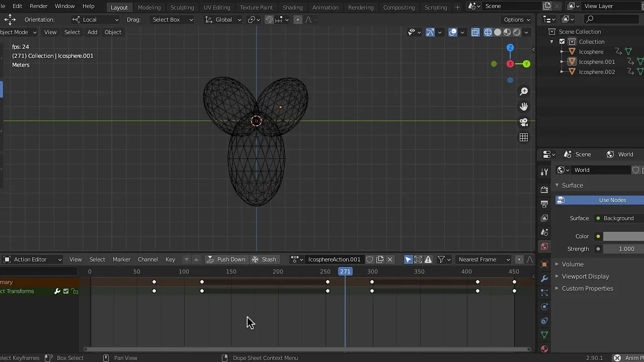The height and width of the screenshot is (362, 644).
Task: Click the Y axis on navigation gizmo
Action: point(526,64)
